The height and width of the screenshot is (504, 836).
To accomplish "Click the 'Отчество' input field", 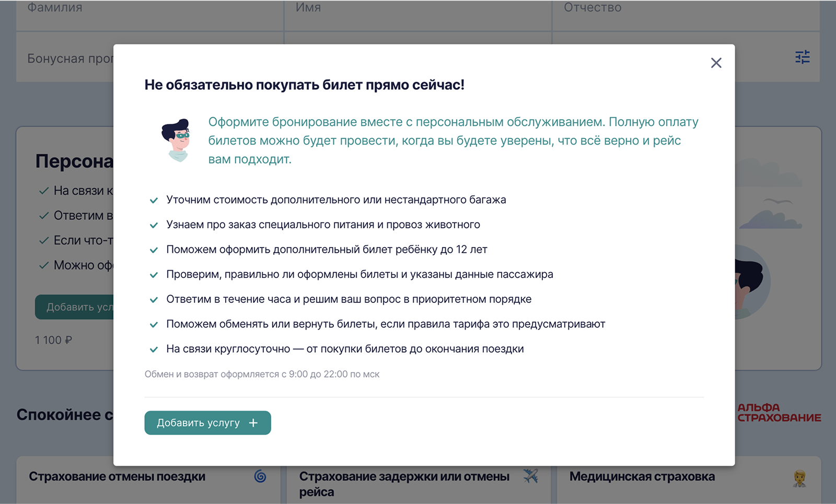I will 686,15.
